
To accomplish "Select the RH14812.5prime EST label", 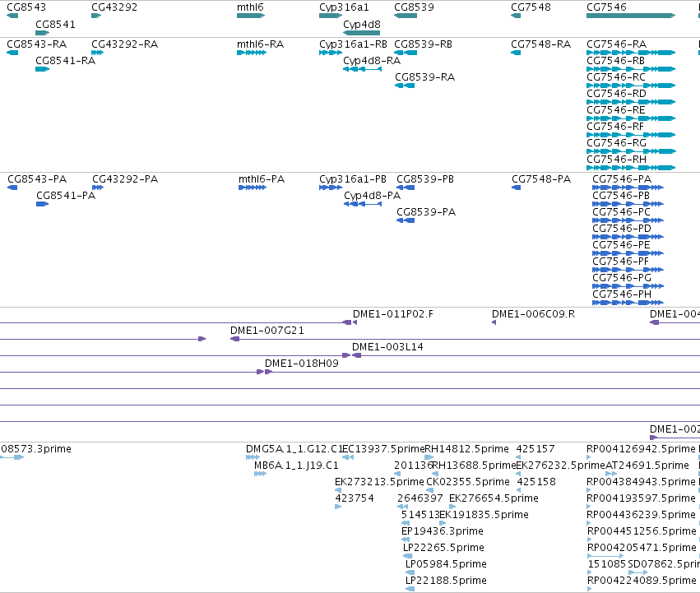I will pyautogui.click(x=466, y=449).
